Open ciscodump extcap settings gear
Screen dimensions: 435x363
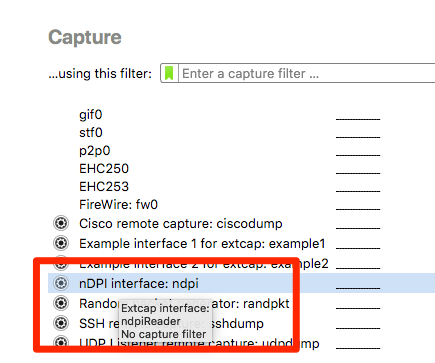pyautogui.click(x=61, y=223)
